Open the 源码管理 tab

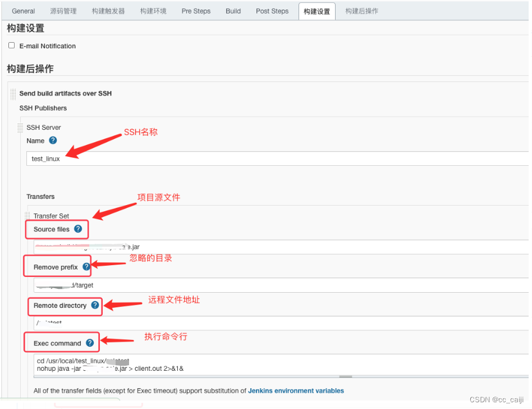click(63, 11)
